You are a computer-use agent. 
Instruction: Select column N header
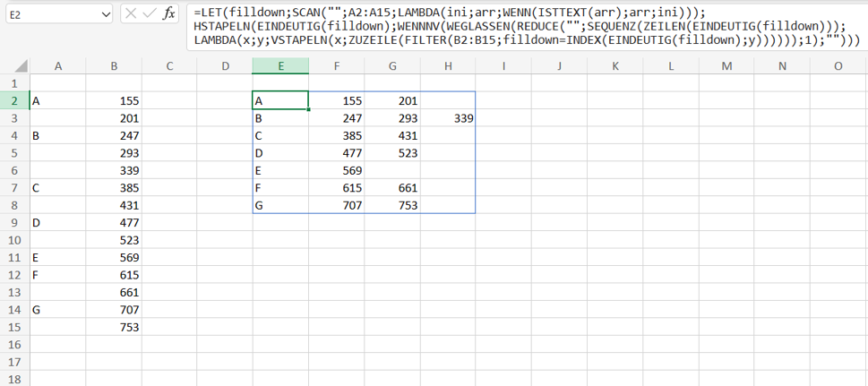click(782, 66)
